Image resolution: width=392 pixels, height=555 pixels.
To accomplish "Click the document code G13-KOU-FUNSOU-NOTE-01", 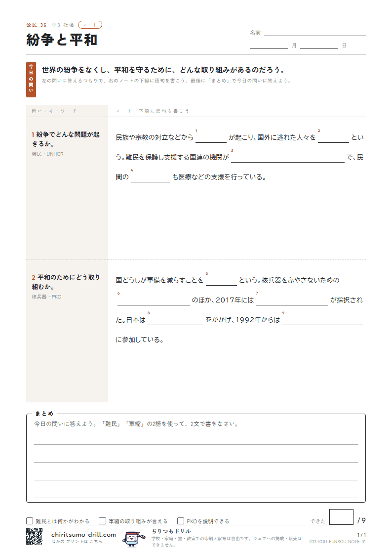I will [338, 542].
